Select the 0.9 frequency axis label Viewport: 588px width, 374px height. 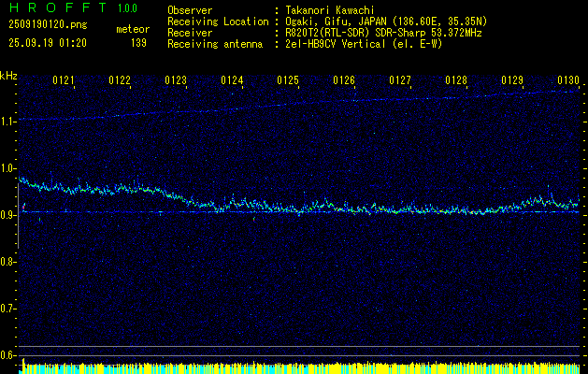point(8,215)
